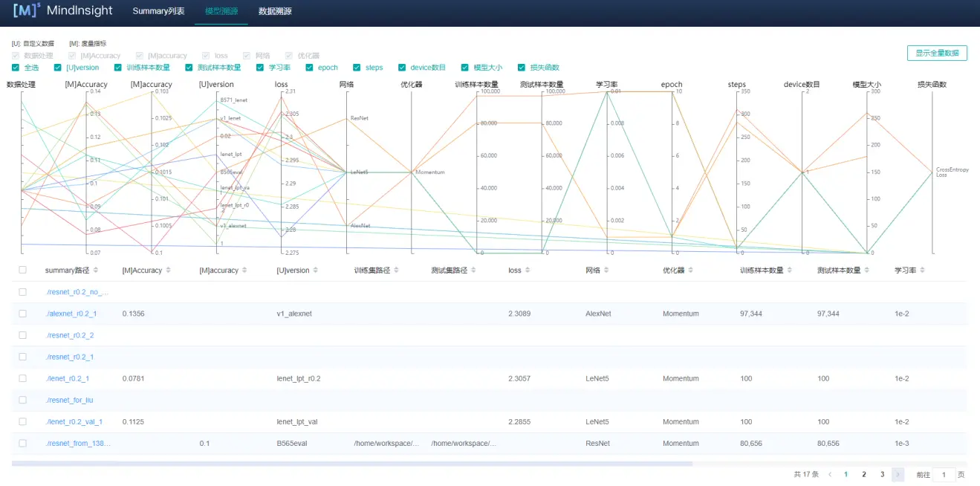Select the ./alexnet_r0.2_1 row checkbox
Image resolution: width=980 pixels, height=486 pixels.
pos(23,314)
